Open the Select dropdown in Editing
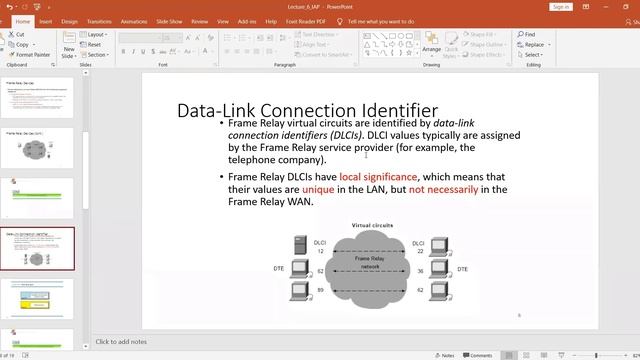640x360 pixels. pos(530,54)
